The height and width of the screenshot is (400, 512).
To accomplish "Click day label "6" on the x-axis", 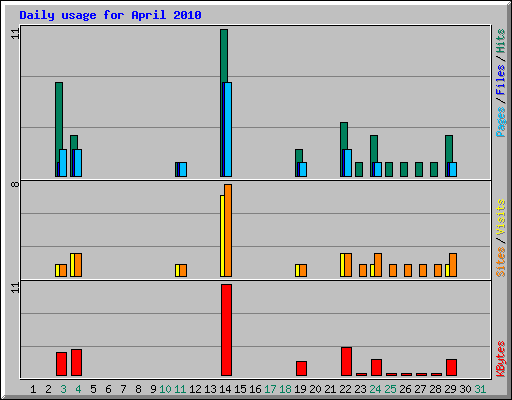I will tap(108, 389).
